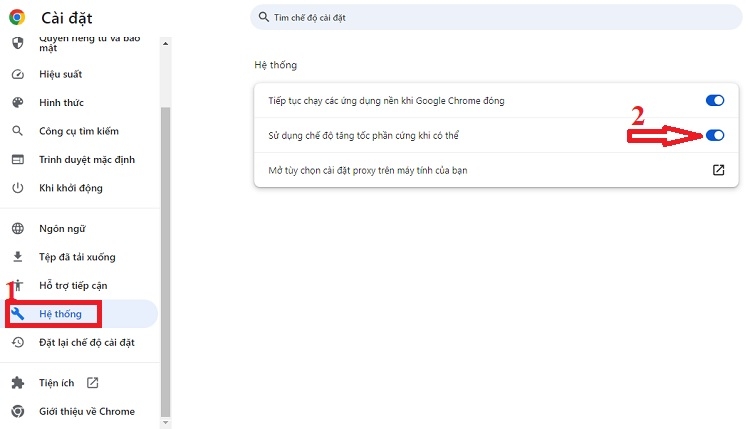Click the Chrome logo icon
The image size is (750, 429).
17,17
